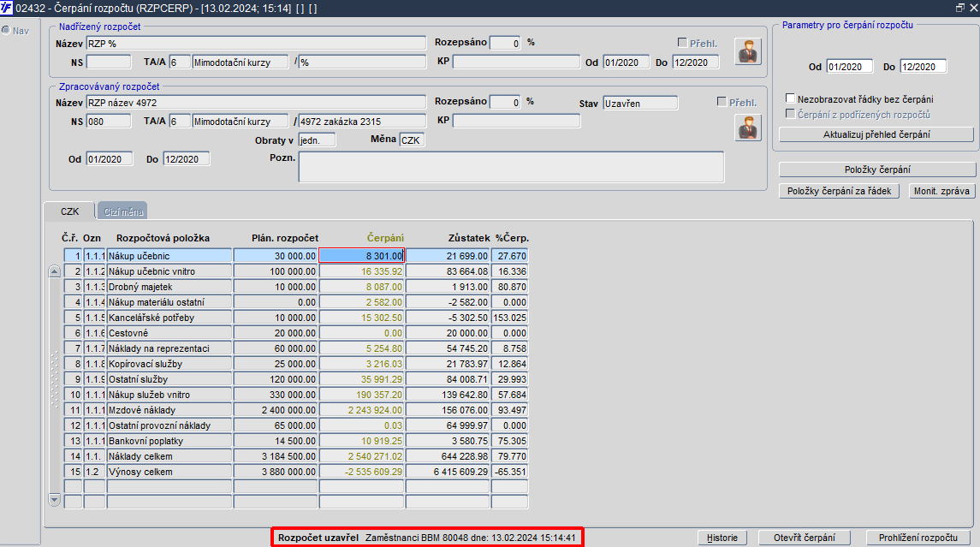
Task: Click Zůstatek value -5 302.50
Action: pos(448,318)
